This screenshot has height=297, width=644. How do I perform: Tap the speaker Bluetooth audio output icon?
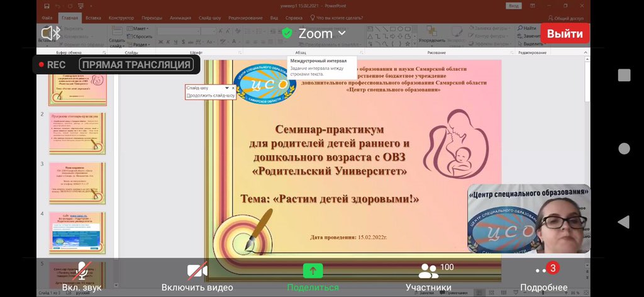click(x=50, y=33)
